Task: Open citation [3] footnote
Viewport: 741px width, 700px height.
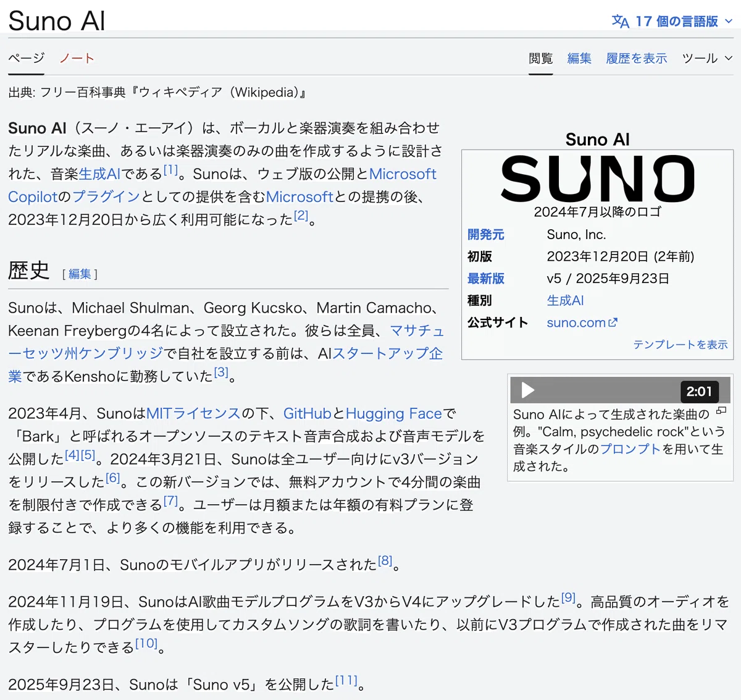Action: (221, 373)
